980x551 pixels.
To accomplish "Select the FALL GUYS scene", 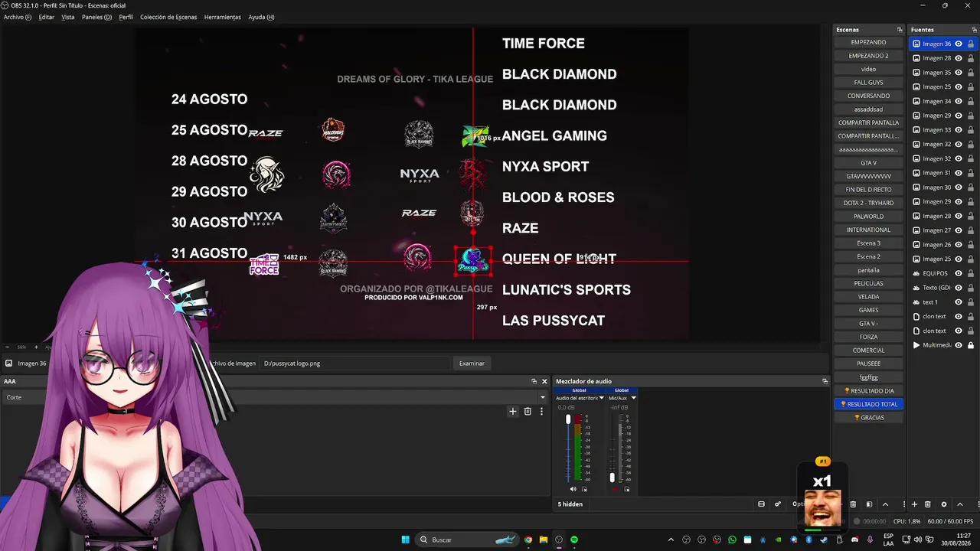I will (x=868, y=83).
